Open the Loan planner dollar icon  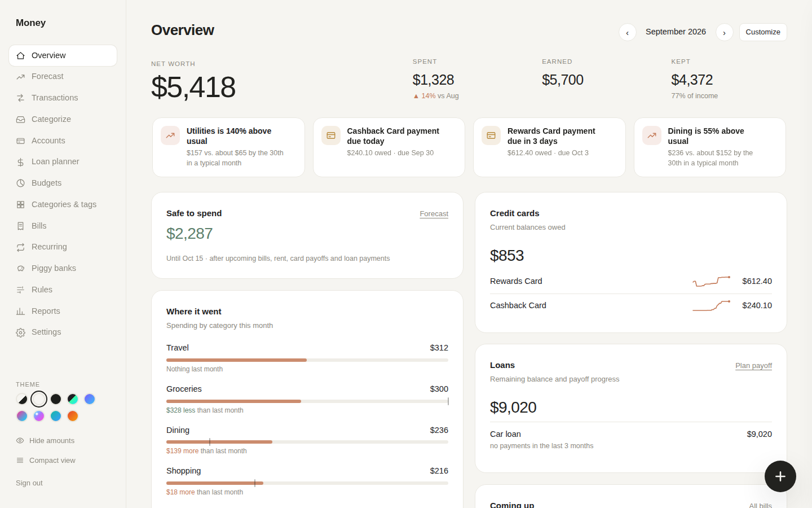tap(21, 162)
